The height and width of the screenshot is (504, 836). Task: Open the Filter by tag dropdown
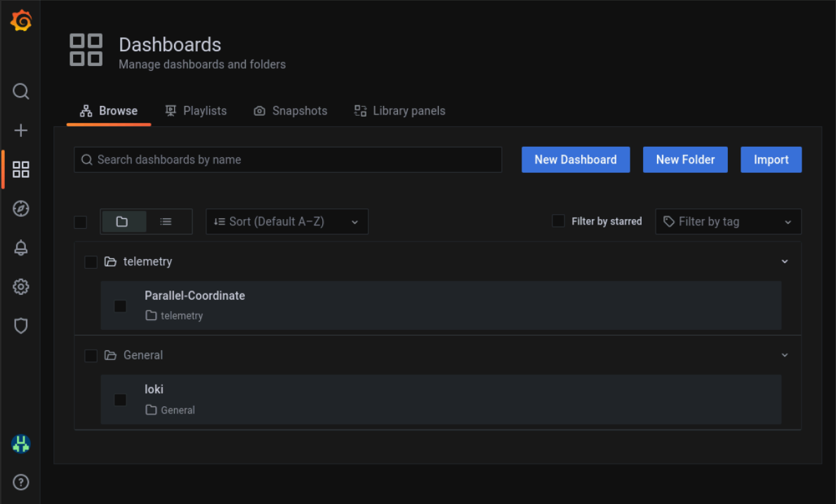[x=729, y=221]
